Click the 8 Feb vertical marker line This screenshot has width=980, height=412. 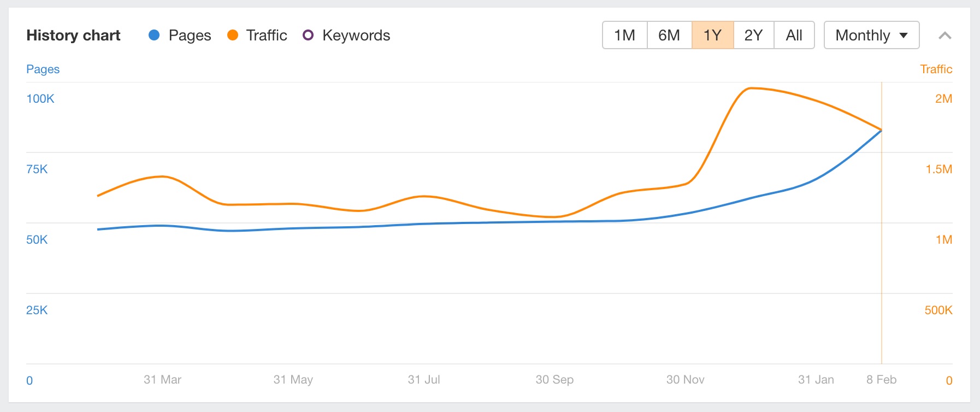click(881, 246)
